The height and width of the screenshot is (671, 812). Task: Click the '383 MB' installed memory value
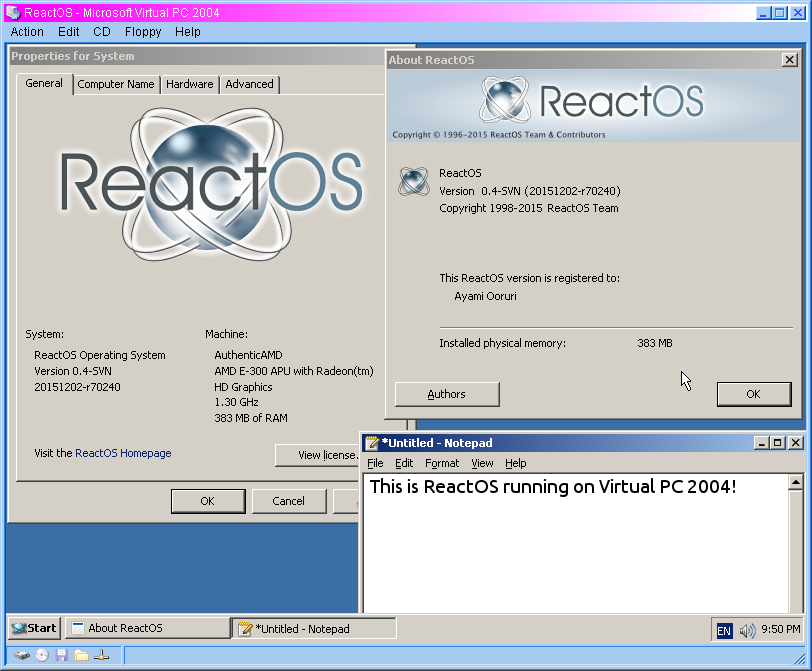coord(655,343)
